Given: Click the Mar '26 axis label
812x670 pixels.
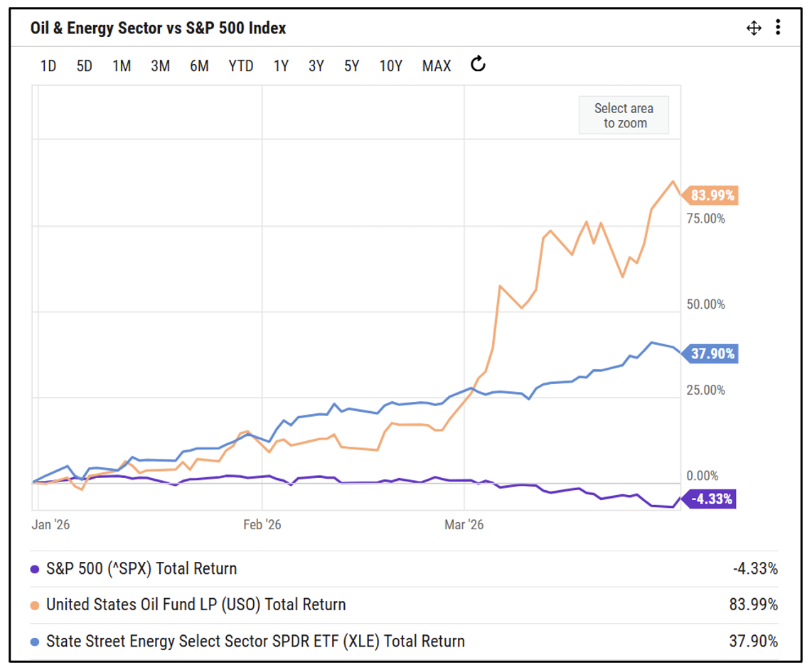Looking at the screenshot, I should (x=464, y=525).
